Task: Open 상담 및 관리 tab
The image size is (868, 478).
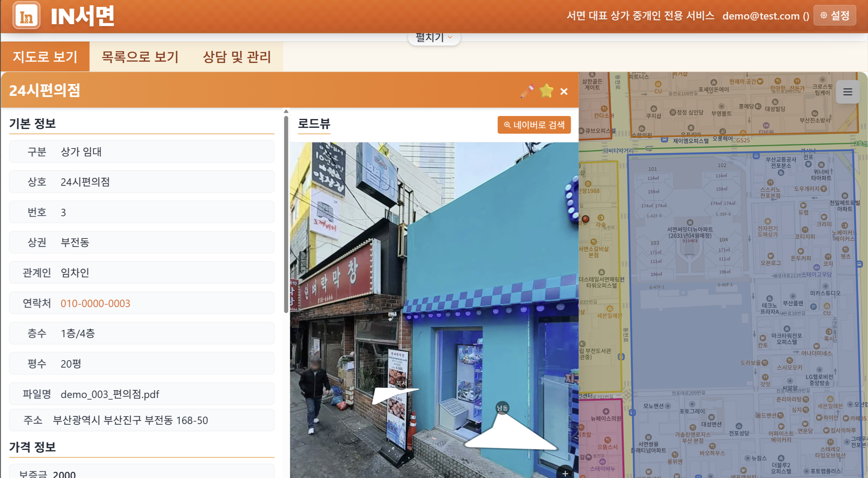Action: pos(237,56)
